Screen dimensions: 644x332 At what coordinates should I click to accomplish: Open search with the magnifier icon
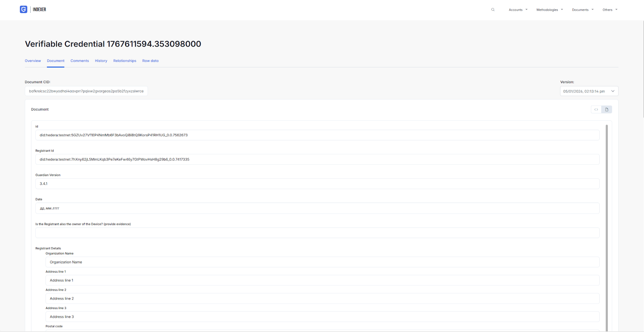493,10
